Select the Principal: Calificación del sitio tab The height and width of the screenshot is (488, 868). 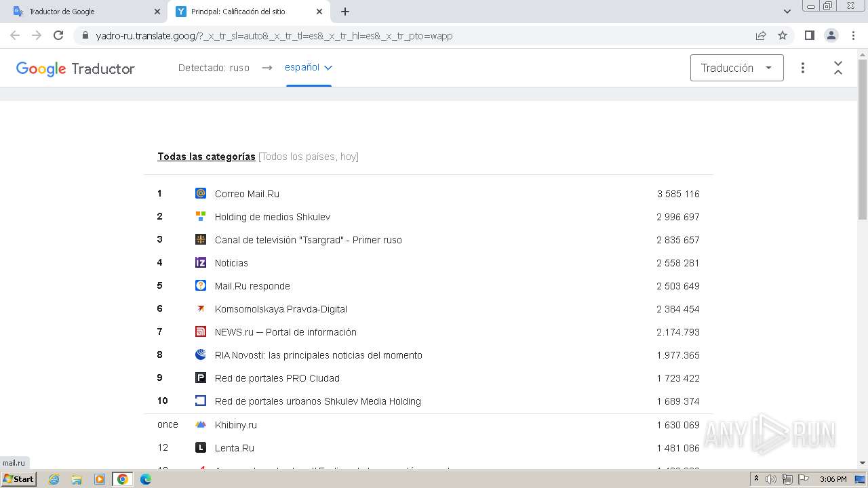pos(248,12)
